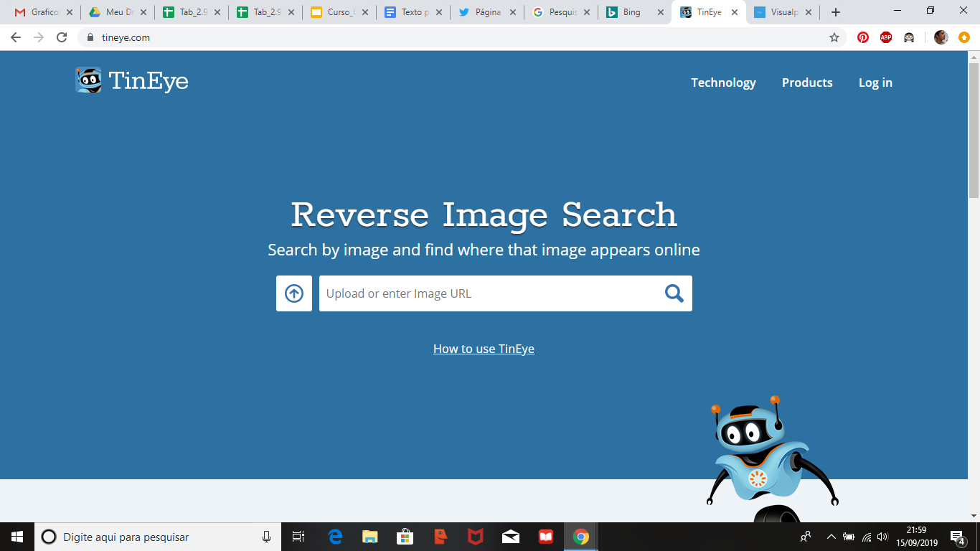The image size is (980, 551).
Task: Go back to previous page
Action: point(16,37)
